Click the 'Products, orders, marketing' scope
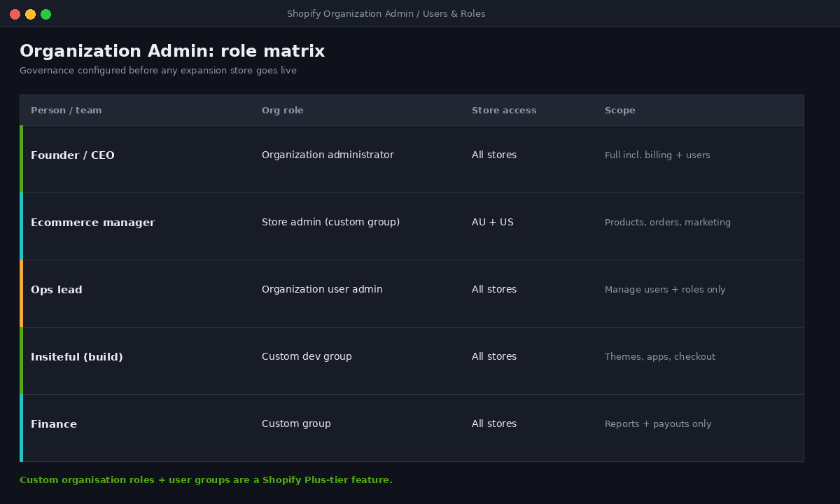Viewport: 840px width, 504px height. point(668,222)
